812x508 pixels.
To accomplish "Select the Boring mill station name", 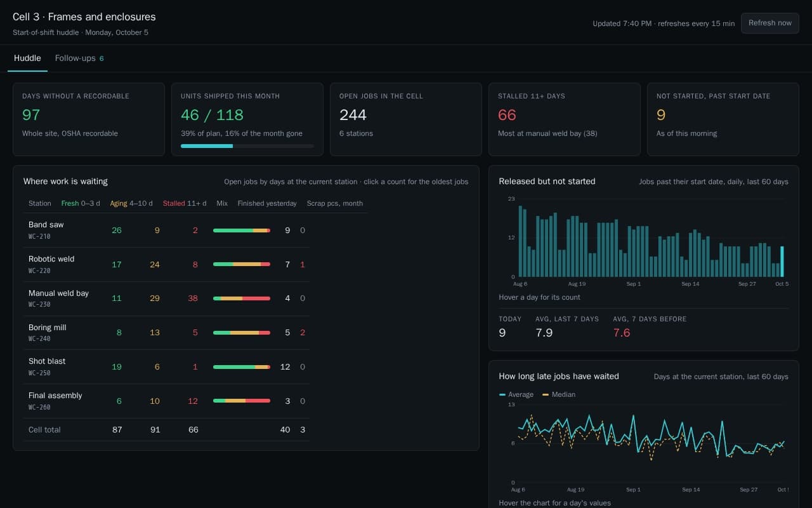I will (48, 328).
